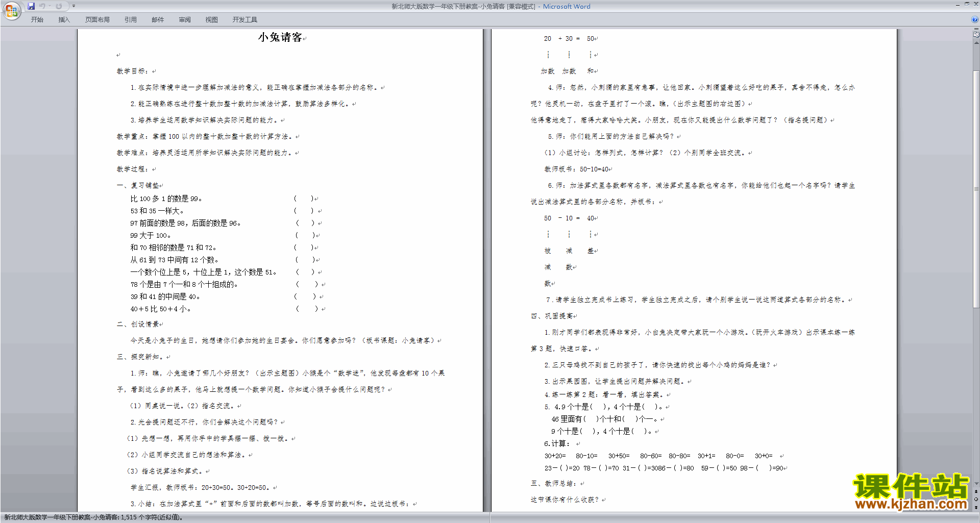The width and height of the screenshot is (980, 523).
Task: Open the 邮件 ribbon tab
Action: tap(158, 20)
